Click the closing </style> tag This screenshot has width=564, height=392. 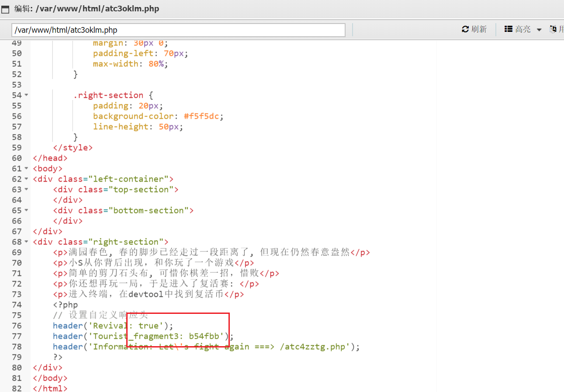tap(73, 148)
